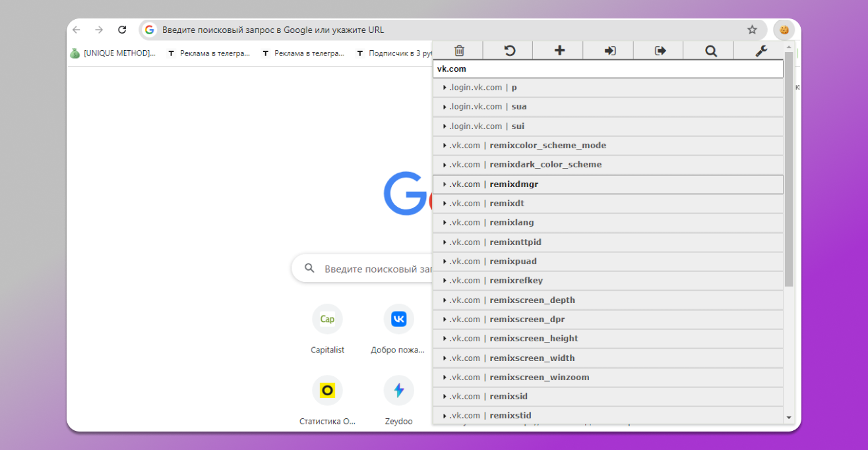Open settings via the wrench icon
Screen dimensions: 868x450
(x=760, y=51)
